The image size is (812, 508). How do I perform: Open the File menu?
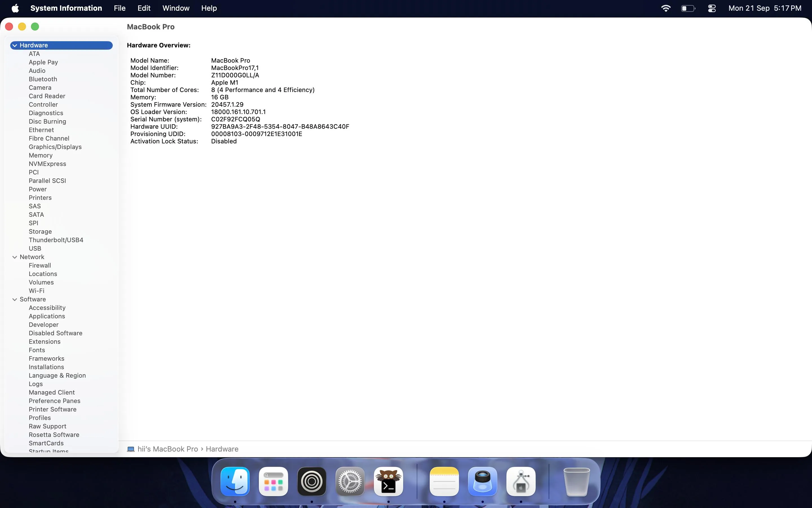120,8
